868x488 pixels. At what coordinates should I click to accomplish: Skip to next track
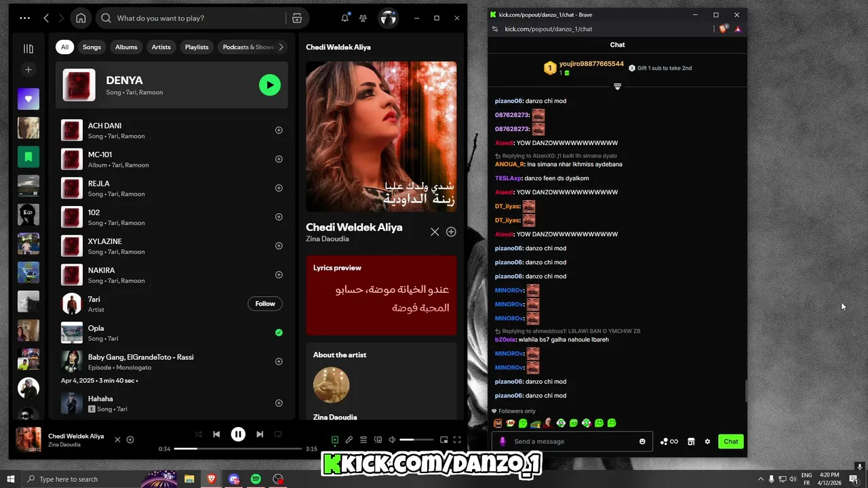260,434
